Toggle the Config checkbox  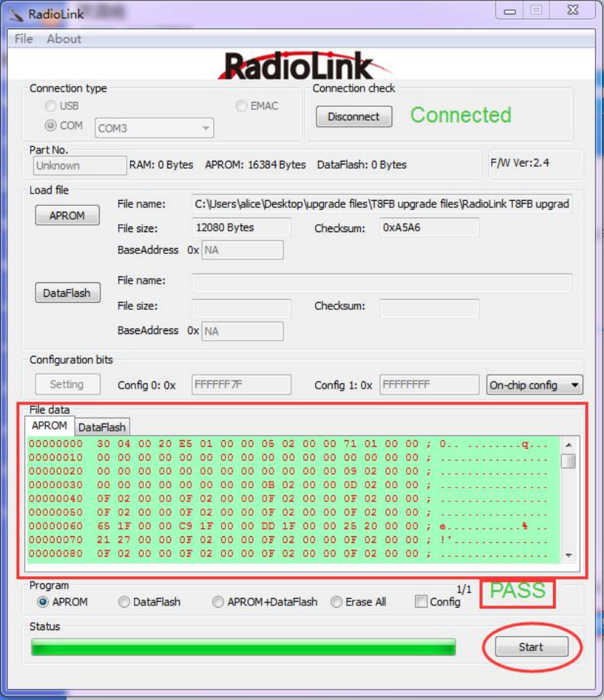(421, 601)
